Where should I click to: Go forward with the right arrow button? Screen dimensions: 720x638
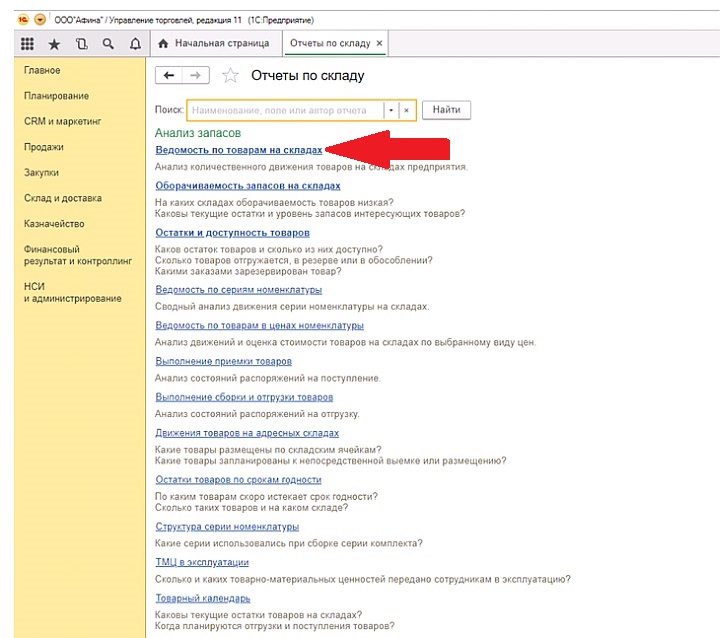tap(196, 75)
